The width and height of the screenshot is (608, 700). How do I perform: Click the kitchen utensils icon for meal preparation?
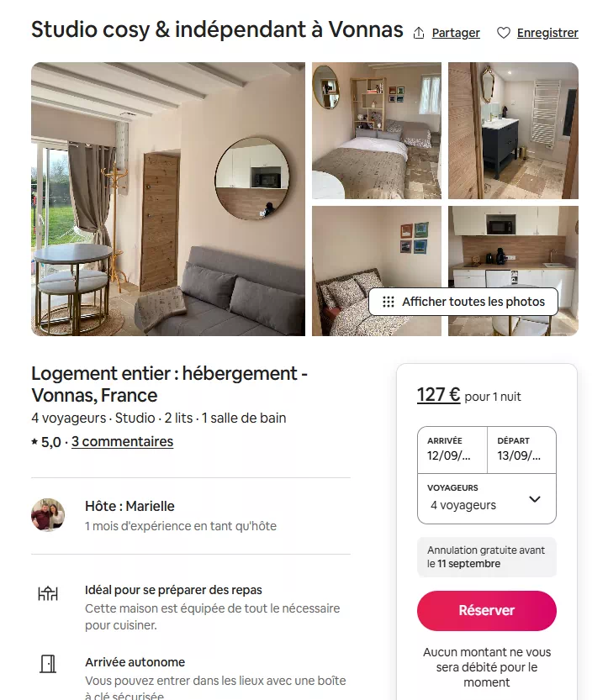pyautogui.click(x=48, y=593)
